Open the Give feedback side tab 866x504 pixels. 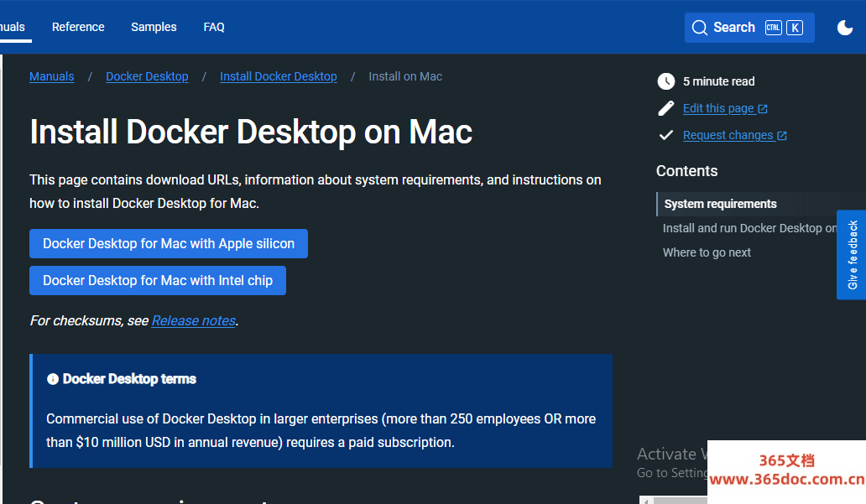pyautogui.click(x=853, y=255)
